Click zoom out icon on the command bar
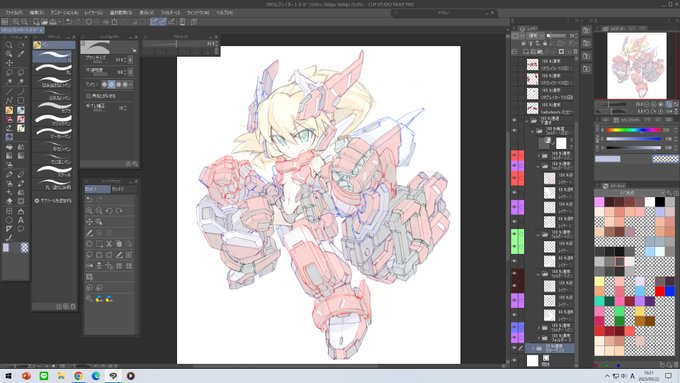Screen dimensions: 680x383 [25, 22]
